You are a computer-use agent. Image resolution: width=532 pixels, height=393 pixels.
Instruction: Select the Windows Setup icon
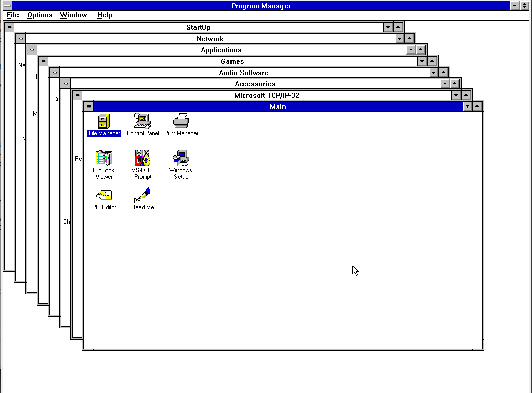(181, 158)
